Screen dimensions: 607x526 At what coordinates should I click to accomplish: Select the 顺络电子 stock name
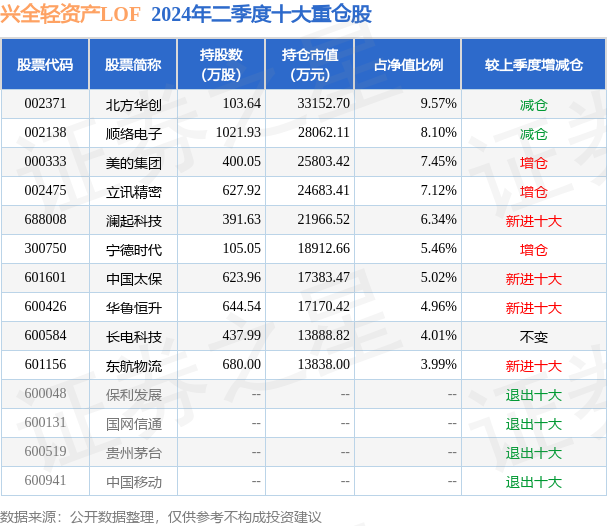click(134, 134)
